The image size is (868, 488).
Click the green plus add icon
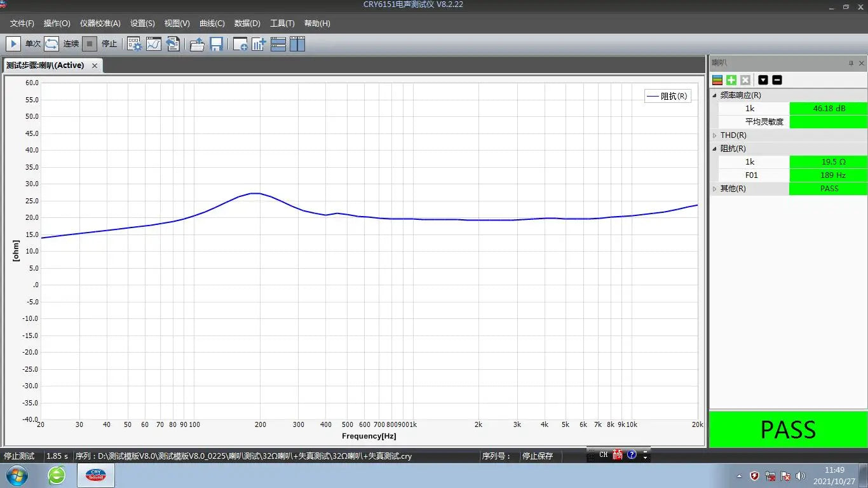click(731, 80)
